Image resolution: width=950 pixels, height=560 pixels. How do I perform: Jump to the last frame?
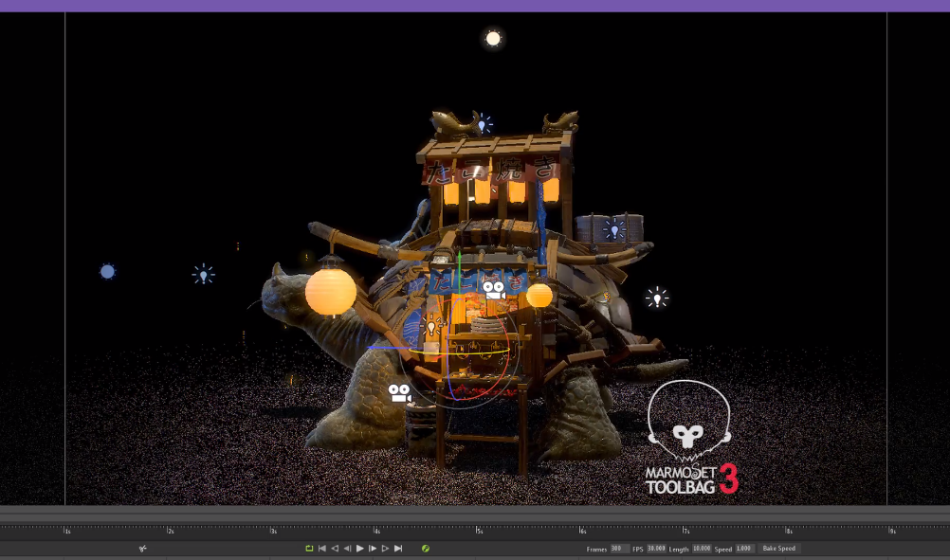point(398,549)
